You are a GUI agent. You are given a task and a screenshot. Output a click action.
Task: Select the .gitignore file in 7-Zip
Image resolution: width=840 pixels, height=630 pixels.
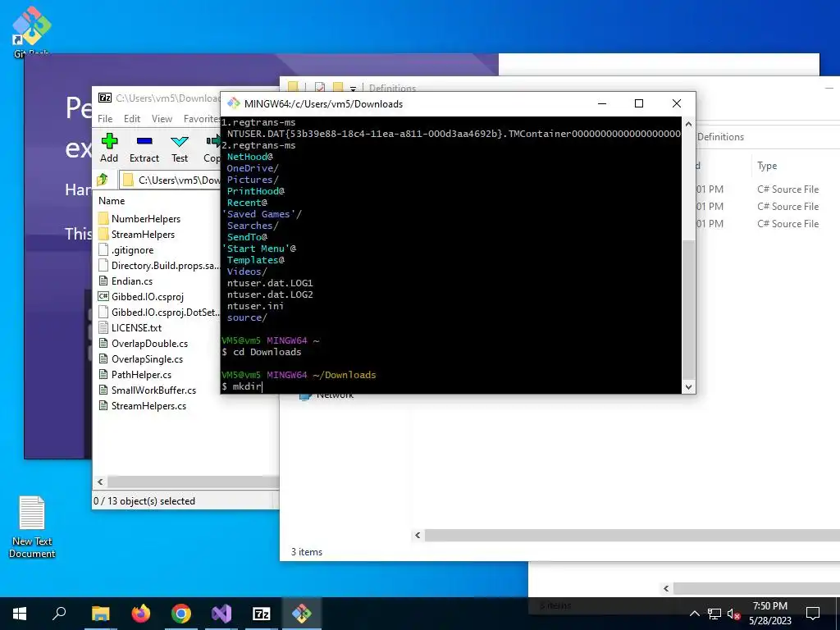coord(132,249)
